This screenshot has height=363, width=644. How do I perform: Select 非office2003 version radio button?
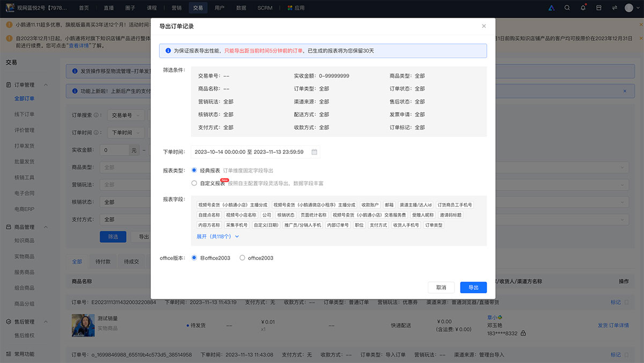(194, 258)
